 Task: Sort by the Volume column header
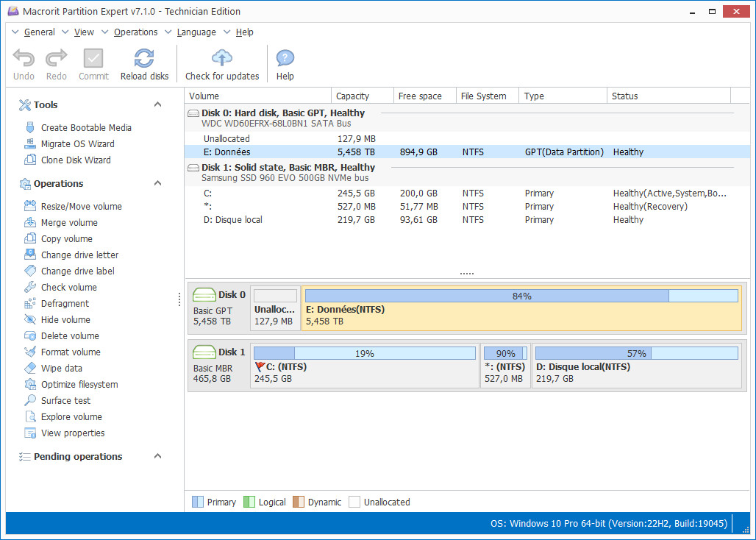[258, 96]
